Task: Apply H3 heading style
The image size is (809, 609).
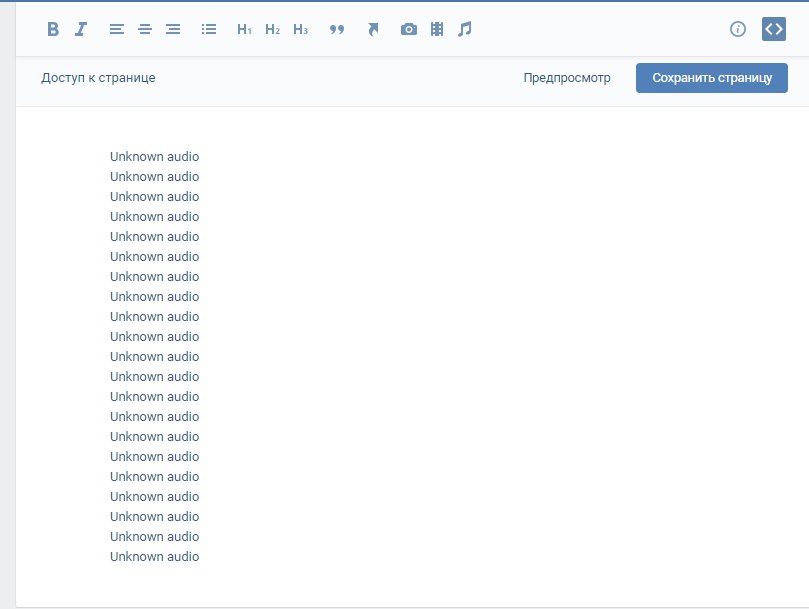Action: [300, 30]
